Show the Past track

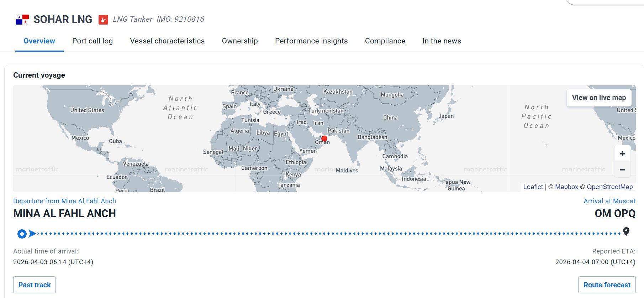pos(35,285)
